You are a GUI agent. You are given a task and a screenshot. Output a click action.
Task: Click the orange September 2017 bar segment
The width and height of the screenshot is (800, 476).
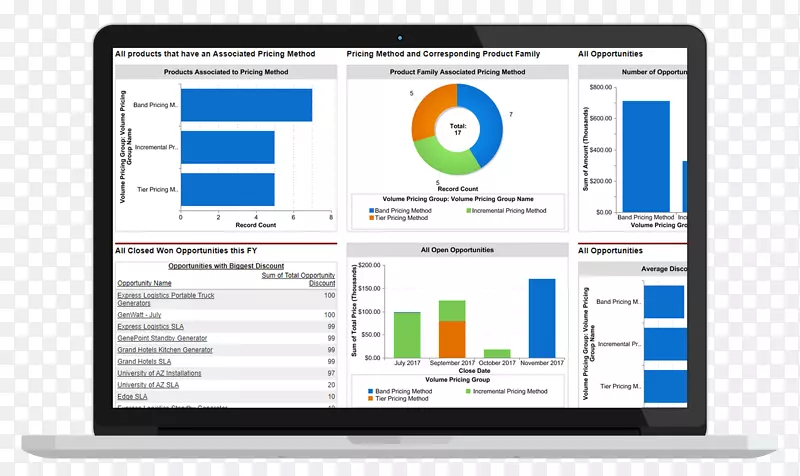pyautogui.click(x=452, y=338)
